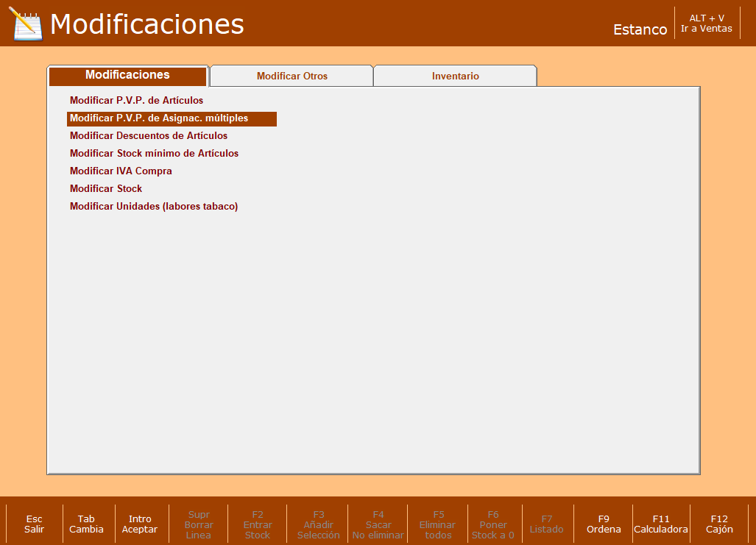This screenshot has width=756, height=545.
Task: Click the Supr Borrar Linea button
Action: point(199,524)
